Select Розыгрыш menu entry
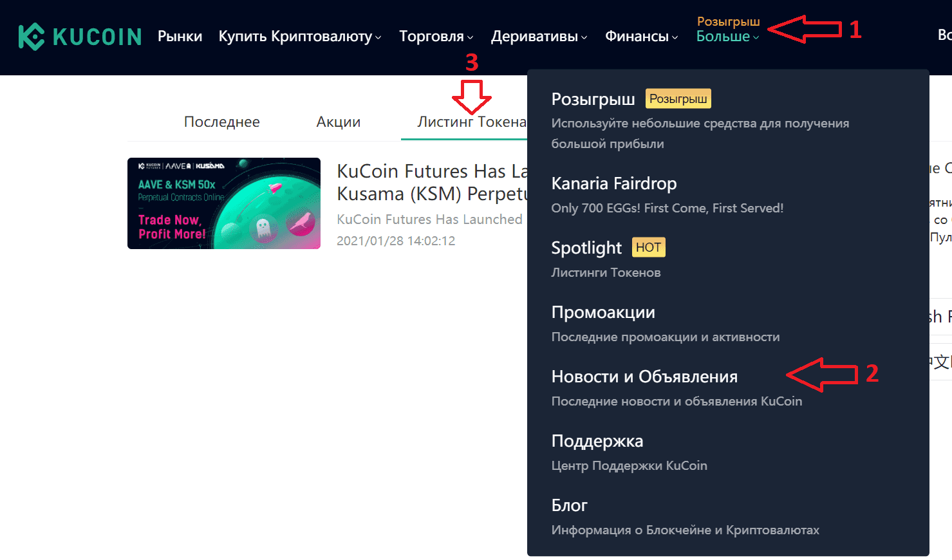Screen dimensions: 952x560 593,99
